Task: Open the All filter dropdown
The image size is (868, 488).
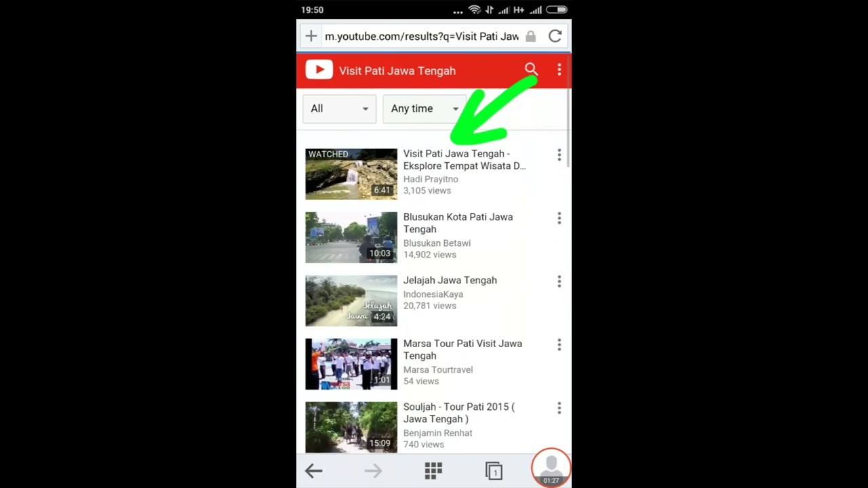Action: (x=339, y=108)
